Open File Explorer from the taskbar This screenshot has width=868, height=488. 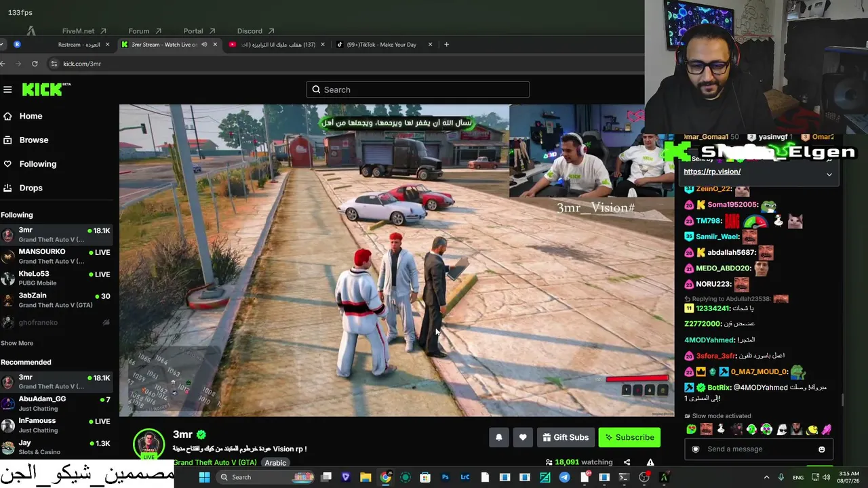[x=366, y=477]
